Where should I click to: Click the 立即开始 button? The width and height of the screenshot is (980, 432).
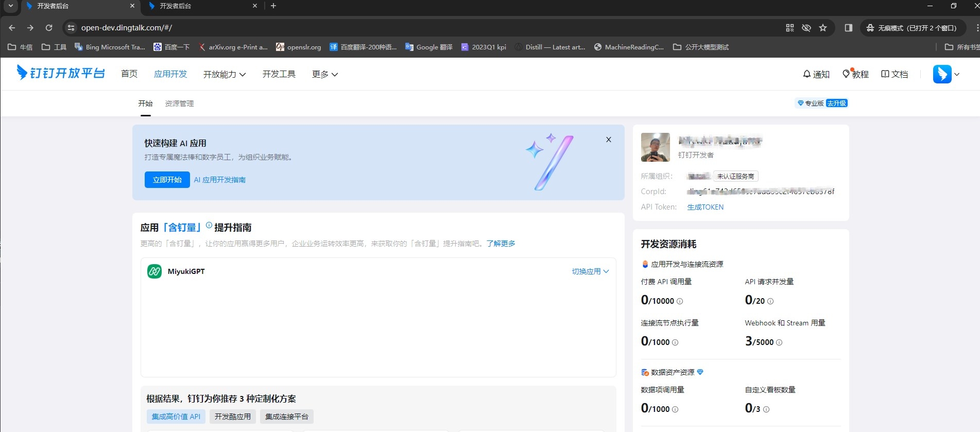(x=167, y=180)
